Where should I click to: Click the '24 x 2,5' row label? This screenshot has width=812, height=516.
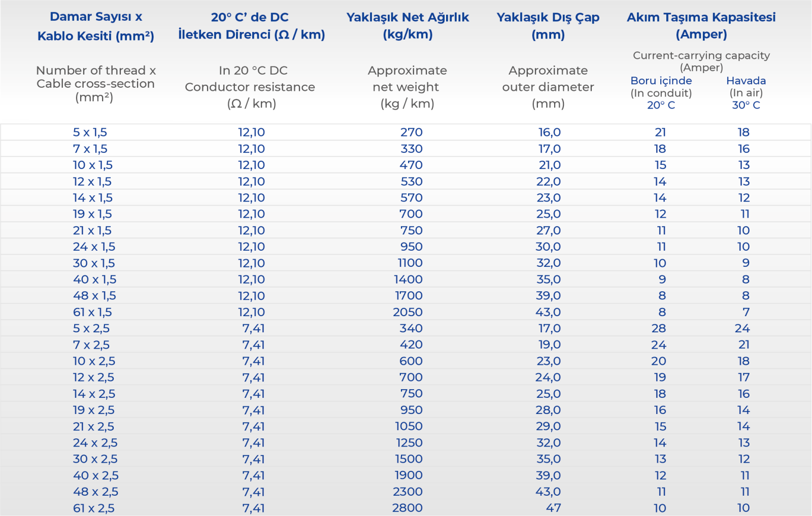[95, 443]
